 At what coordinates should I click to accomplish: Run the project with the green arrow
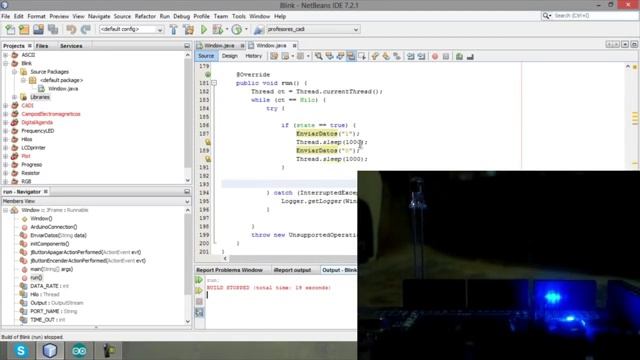pyautogui.click(x=204, y=29)
